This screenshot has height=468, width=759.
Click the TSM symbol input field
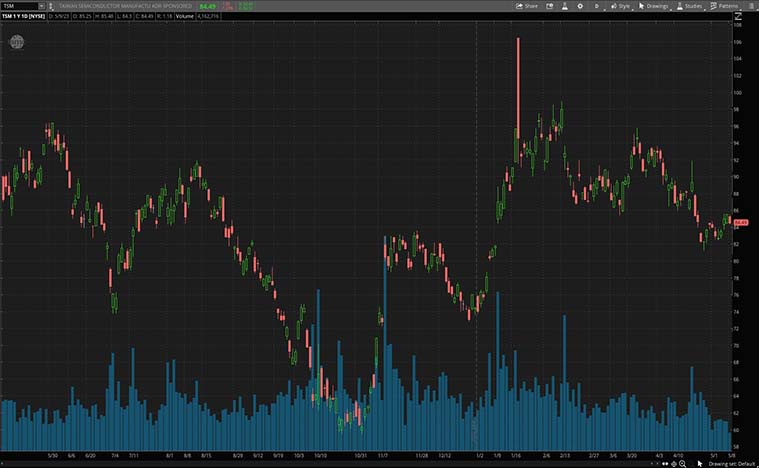pos(19,6)
